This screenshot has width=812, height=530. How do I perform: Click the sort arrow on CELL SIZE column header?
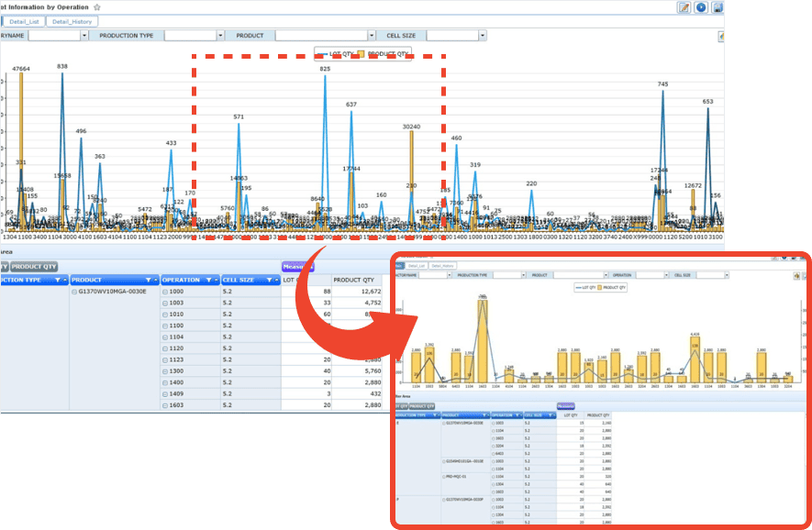(276, 280)
